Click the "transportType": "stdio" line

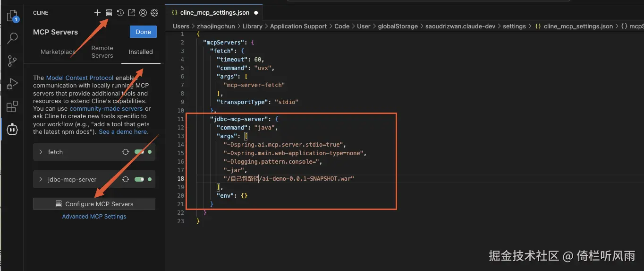pyautogui.click(x=258, y=102)
